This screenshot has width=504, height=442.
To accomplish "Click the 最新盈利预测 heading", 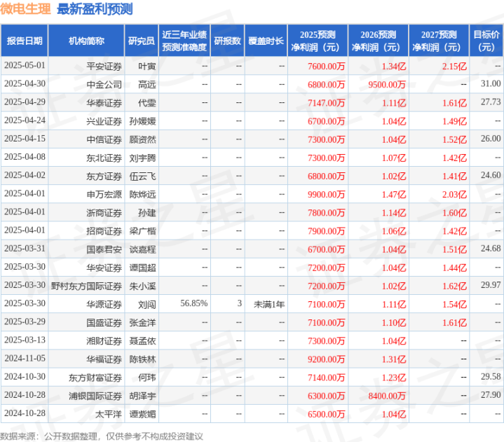I will tap(95, 8).
